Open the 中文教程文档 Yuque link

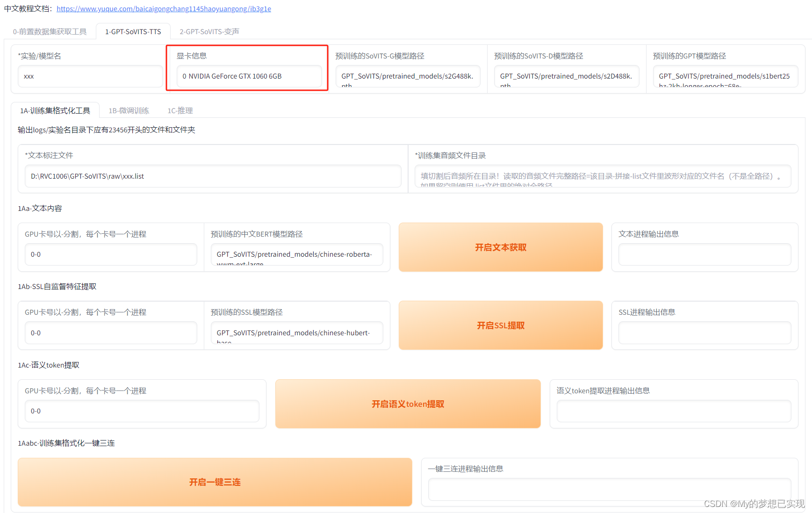coord(163,8)
